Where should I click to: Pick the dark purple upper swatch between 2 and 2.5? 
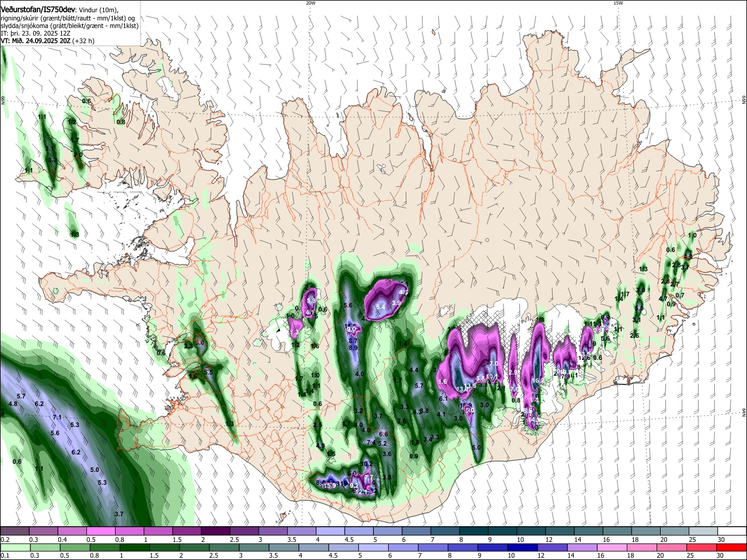[215, 531]
